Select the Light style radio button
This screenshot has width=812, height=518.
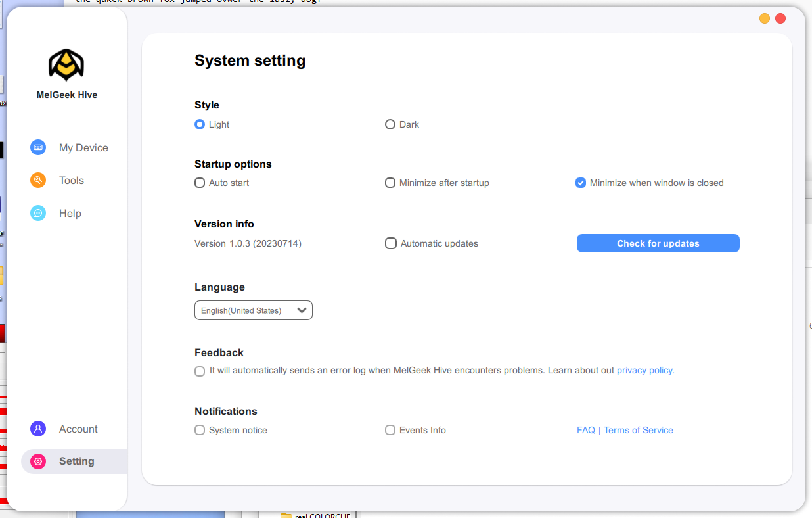(200, 124)
